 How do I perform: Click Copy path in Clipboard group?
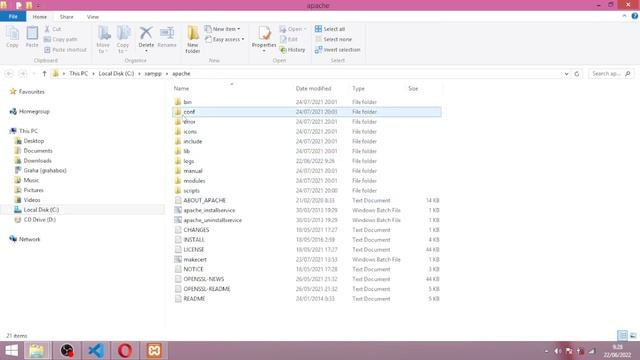point(60,40)
